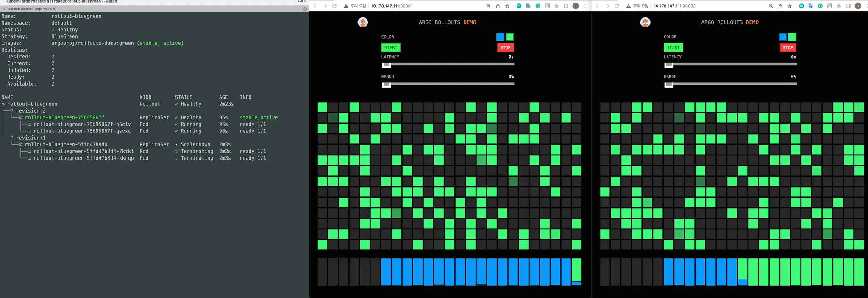Screen dimensions: 868x298
Task: Click the 'ScaledDown' status text
Action: [195, 144]
